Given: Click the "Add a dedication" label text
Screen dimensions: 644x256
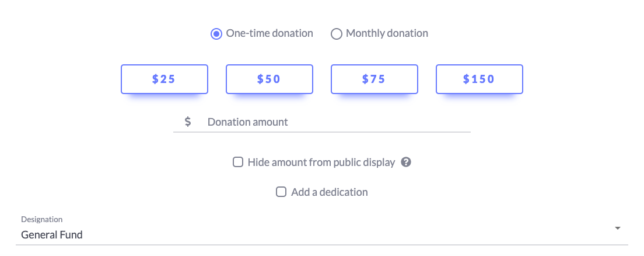Looking at the screenshot, I should coord(330,192).
